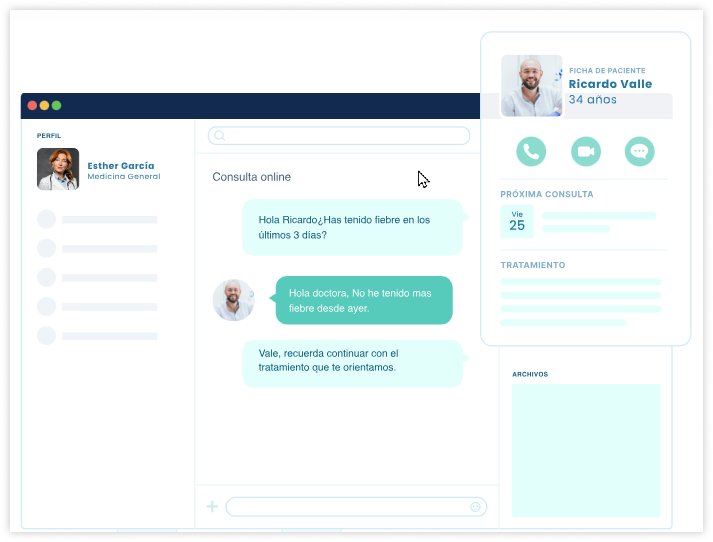
Task: Click the phone call icon
Action: 531,151
